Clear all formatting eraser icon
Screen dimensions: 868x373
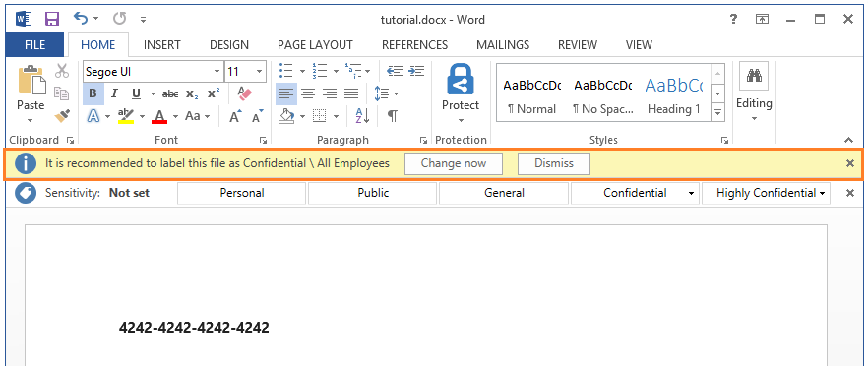tap(244, 93)
